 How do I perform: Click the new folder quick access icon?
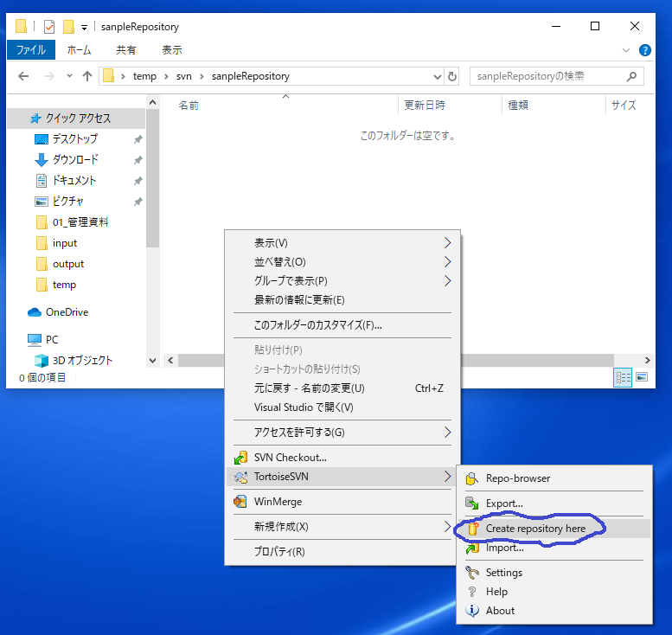tap(68, 27)
